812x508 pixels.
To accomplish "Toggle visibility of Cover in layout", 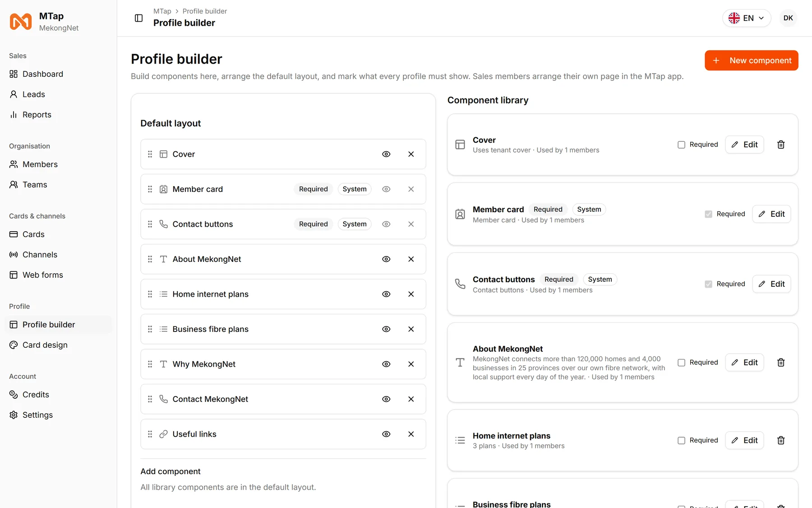I will point(386,154).
